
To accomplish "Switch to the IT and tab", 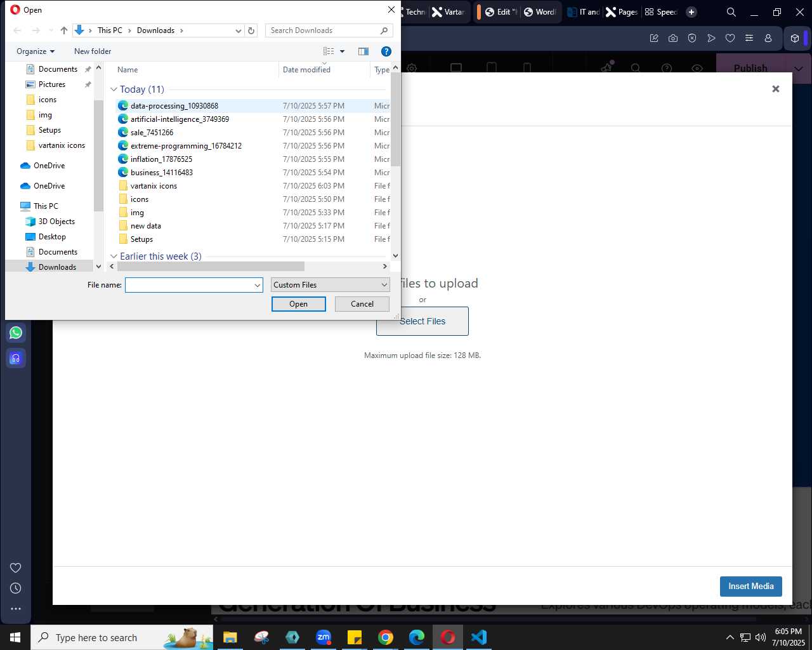I will pyautogui.click(x=583, y=12).
